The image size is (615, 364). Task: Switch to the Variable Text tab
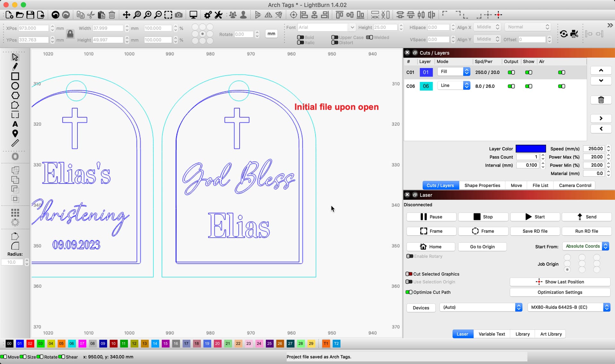point(492,334)
